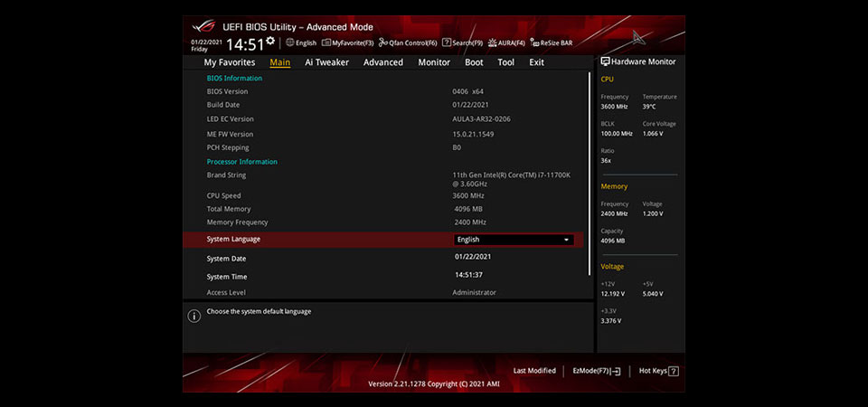
Task: Click the info icon in the help area
Action: 193,317
